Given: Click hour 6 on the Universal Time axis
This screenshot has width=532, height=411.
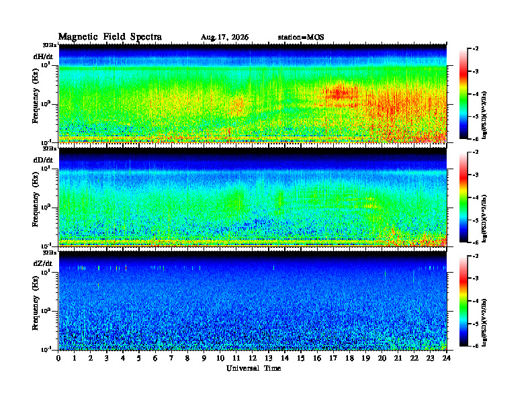Looking at the screenshot, I should point(155,358).
